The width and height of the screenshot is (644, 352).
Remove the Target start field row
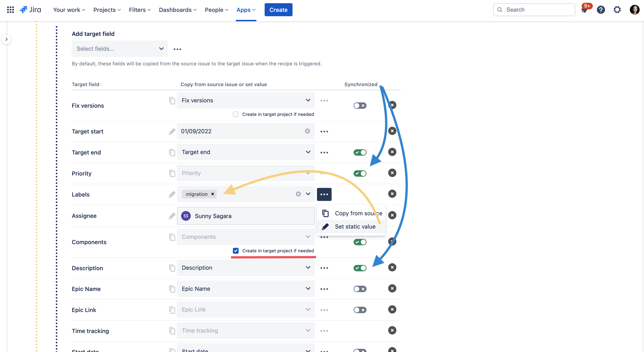pos(392,131)
